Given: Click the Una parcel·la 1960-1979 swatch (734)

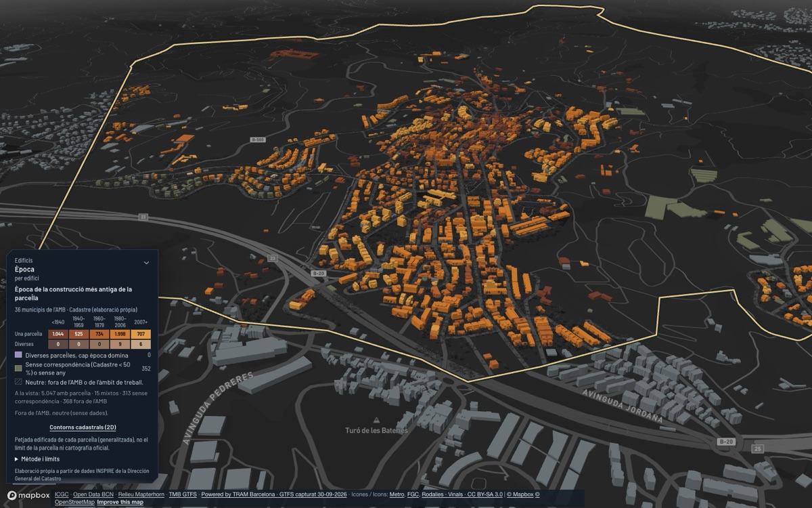Looking at the screenshot, I should [x=99, y=334].
